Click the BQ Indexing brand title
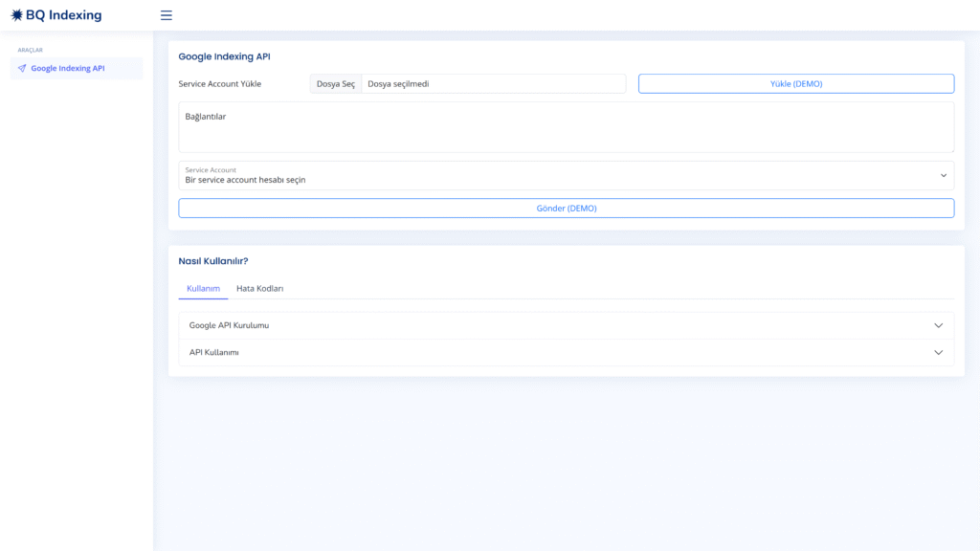This screenshot has width=980, height=551. pyautogui.click(x=64, y=15)
